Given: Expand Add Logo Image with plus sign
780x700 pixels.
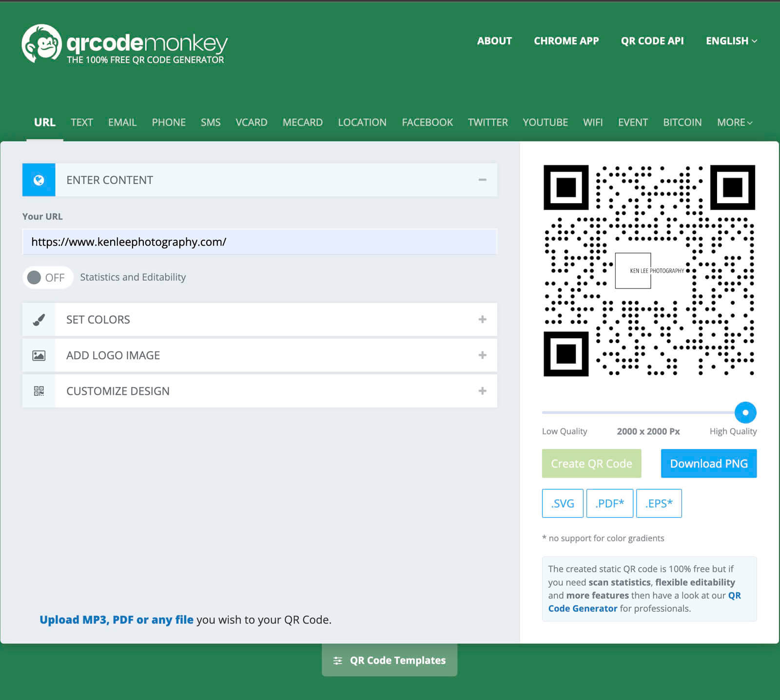Looking at the screenshot, I should 482,355.
